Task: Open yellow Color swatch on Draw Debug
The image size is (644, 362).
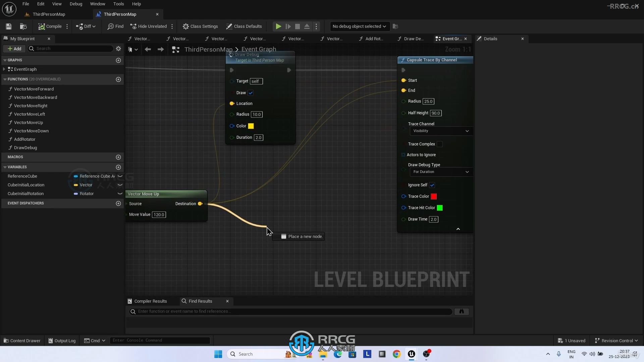Action: click(x=251, y=126)
